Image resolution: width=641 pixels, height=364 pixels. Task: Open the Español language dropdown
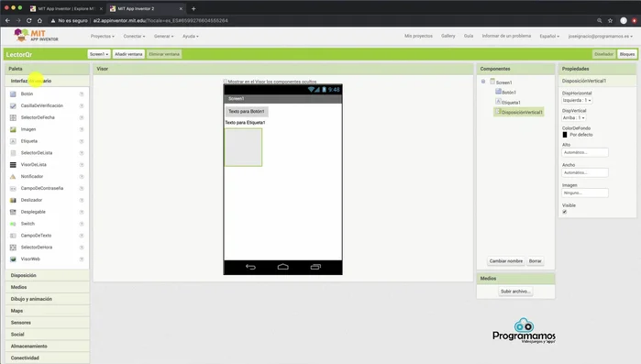pyautogui.click(x=549, y=37)
